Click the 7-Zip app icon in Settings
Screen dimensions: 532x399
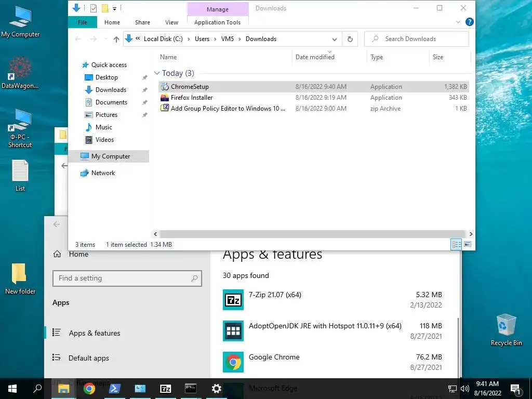233,300
